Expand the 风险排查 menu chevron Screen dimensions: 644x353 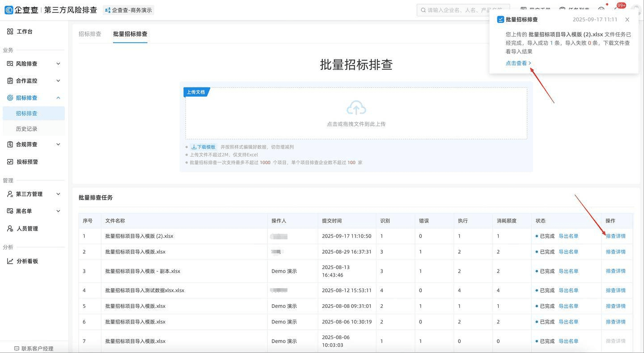click(58, 63)
